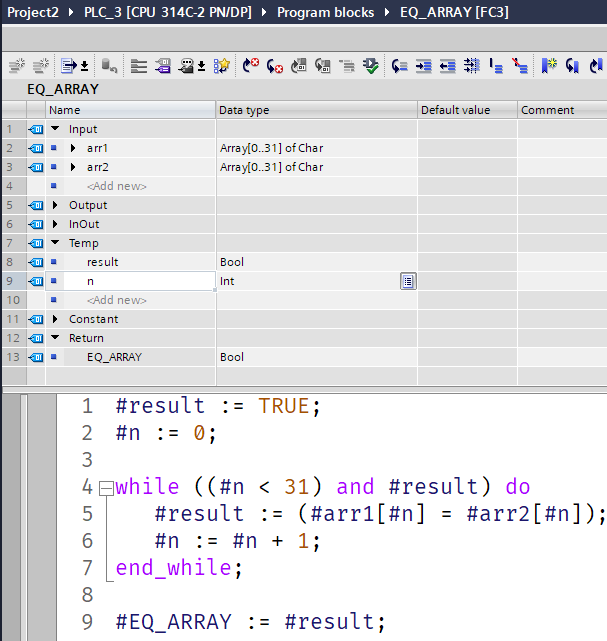Click the star-marked favorites icon in toolbar
Viewport: 607px width, 641px height.
coord(222,66)
